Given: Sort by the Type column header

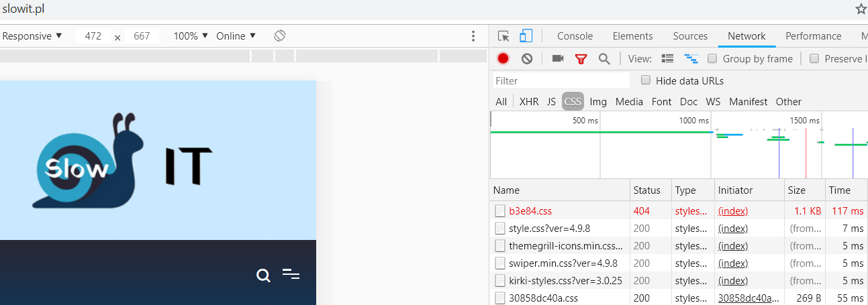Looking at the screenshot, I should coord(693,190).
